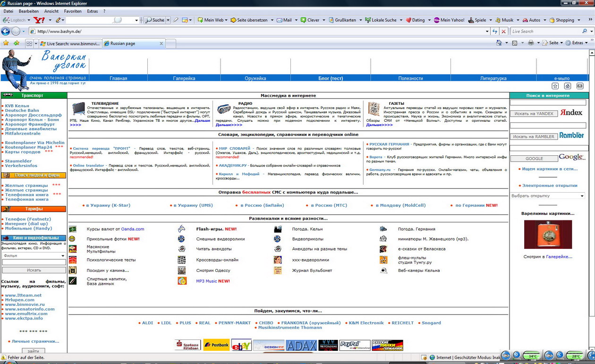The width and height of the screenshot is (595, 364).
Task: Open the Bearbeiten menu
Action: coord(28,11)
